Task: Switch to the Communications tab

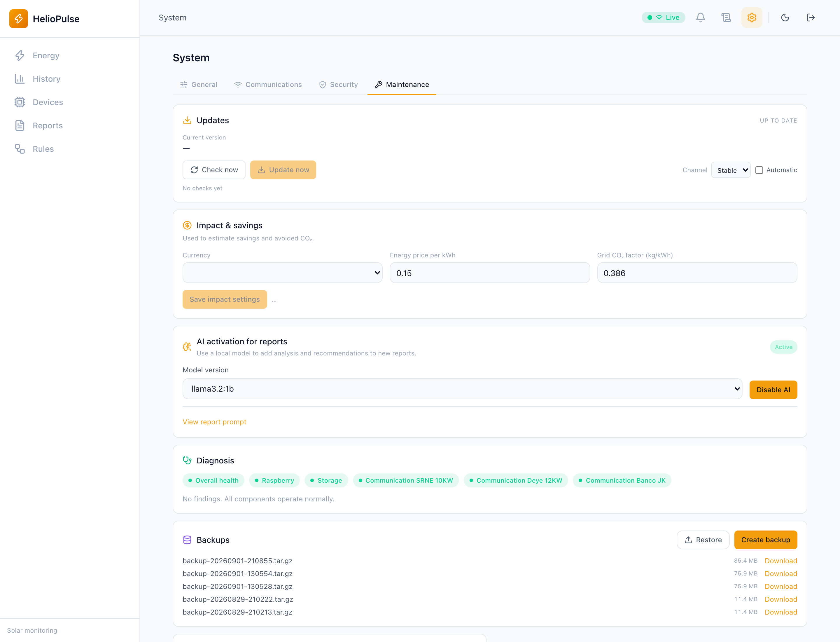Action: 268,84
